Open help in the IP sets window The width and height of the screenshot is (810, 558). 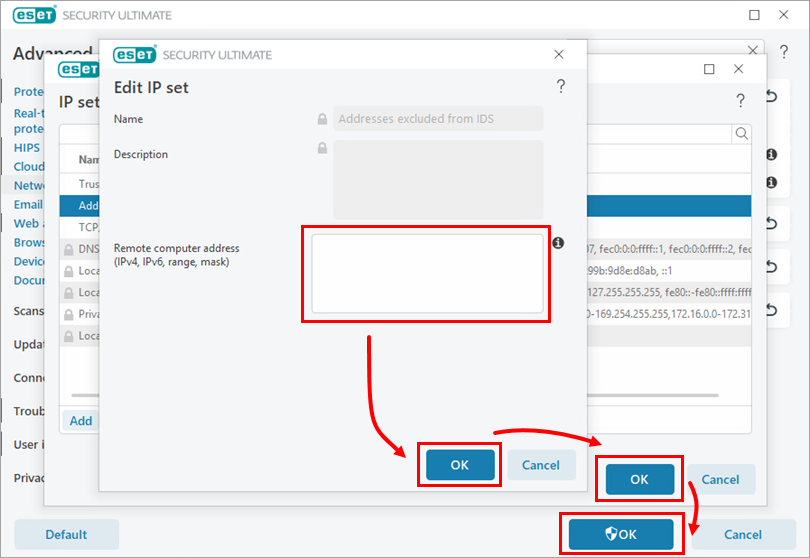click(740, 100)
